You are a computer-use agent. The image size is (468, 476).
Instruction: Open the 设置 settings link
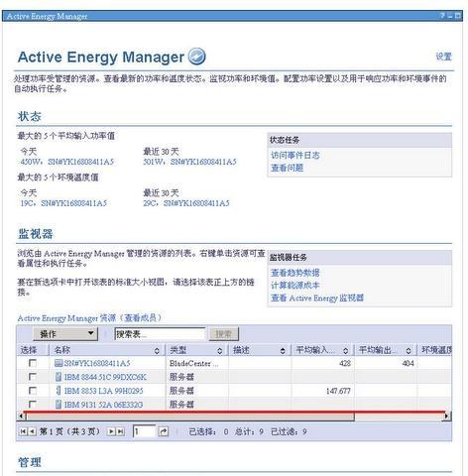[443, 57]
